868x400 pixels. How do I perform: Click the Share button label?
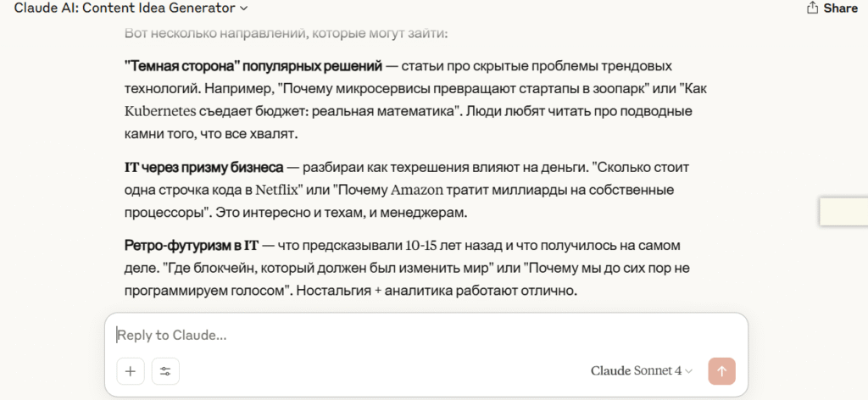coord(840,8)
